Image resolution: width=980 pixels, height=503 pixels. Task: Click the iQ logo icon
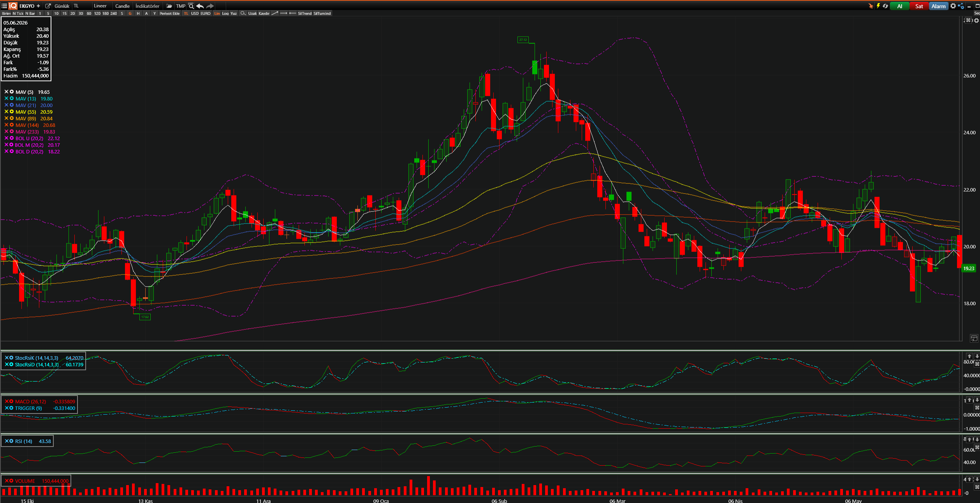(x=13, y=6)
